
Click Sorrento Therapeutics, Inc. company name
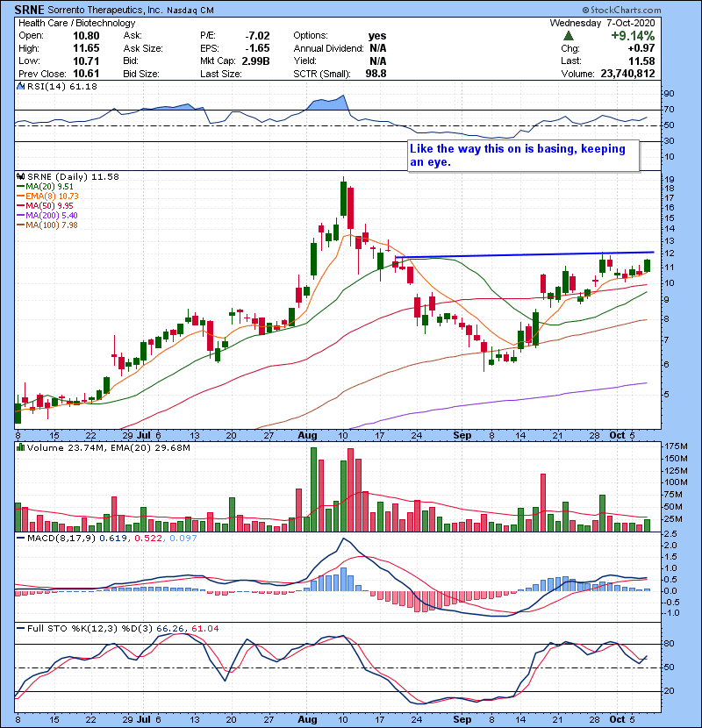coord(105,11)
